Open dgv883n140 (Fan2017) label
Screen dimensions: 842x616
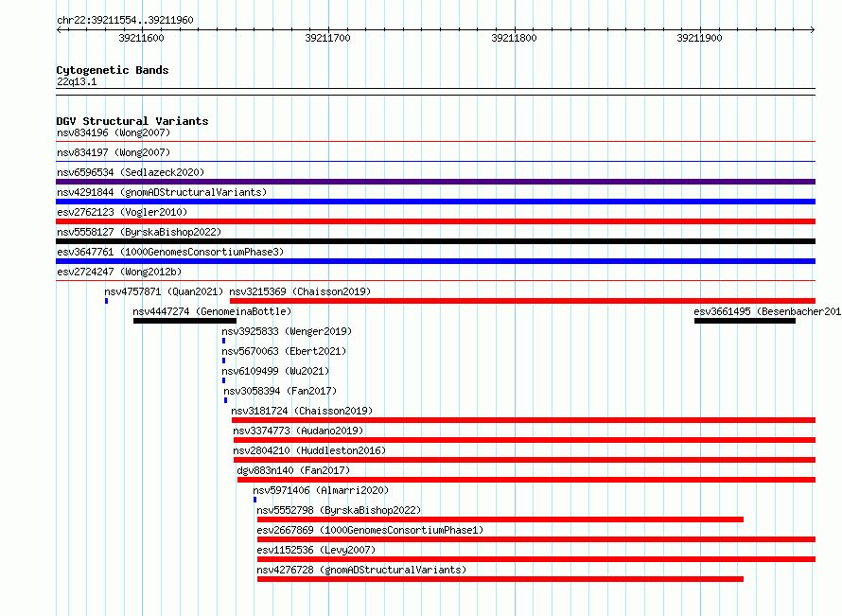pyautogui.click(x=293, y=470)
